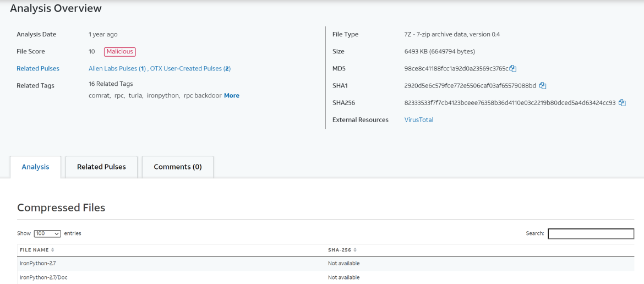The width and height of the screenshot is (644, 284).
Task: Click the Related Pulses label link
Action: (38, 69)
